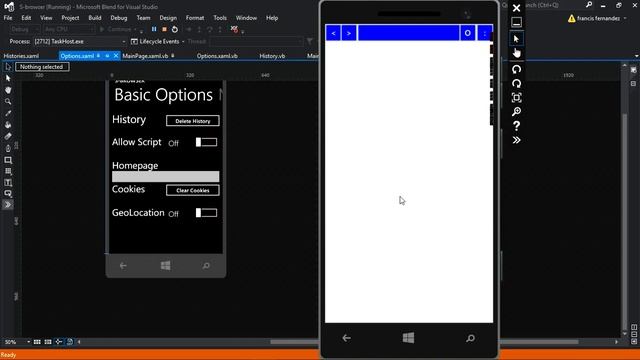Open the File menu
This screenshot has width=640, height=360.
pos(8,18)
